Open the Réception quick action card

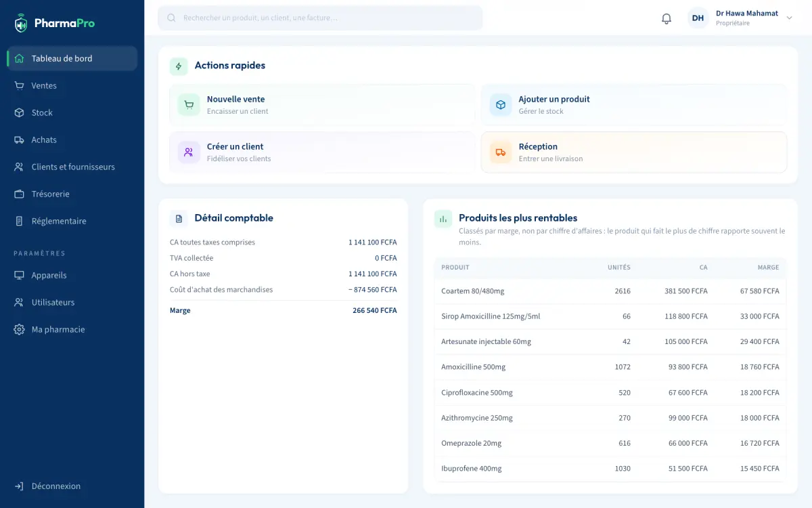[x=634, y=152]
